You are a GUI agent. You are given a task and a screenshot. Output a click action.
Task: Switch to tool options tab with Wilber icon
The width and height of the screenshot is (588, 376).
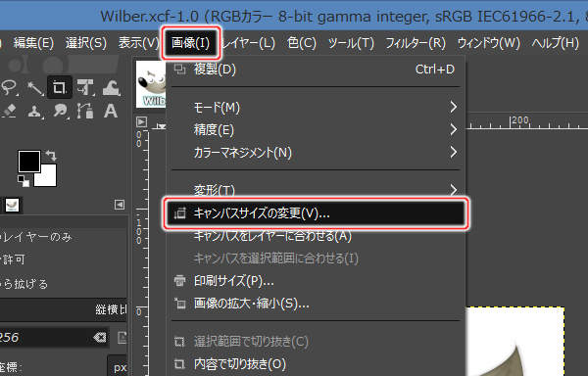pos(12,205)
